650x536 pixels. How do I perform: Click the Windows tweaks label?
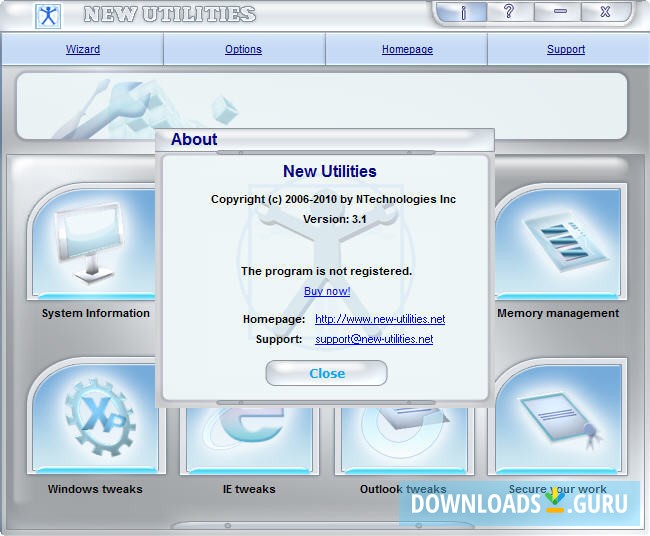click(95, 489)
